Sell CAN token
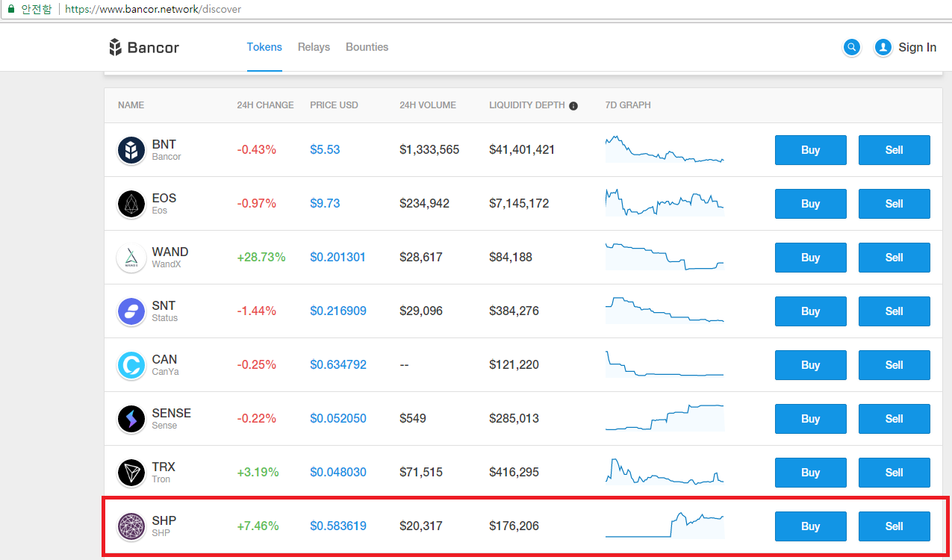The width and height of the screenshot is (952, 560). point(895,365)
